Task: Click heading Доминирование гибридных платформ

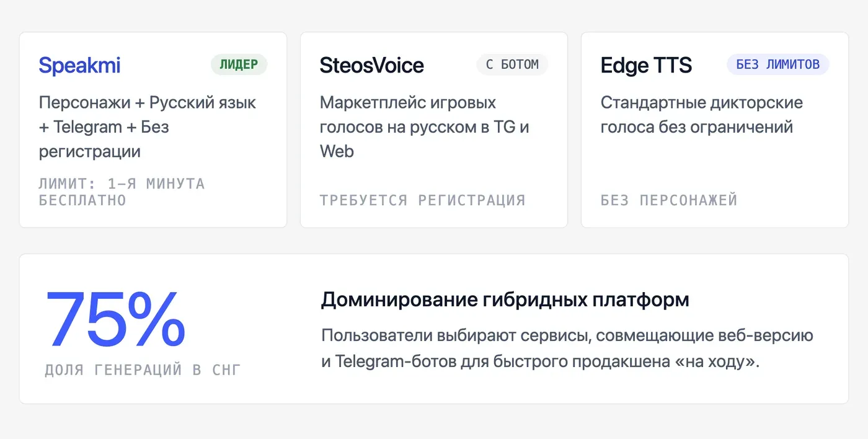Action: point(505,300)
